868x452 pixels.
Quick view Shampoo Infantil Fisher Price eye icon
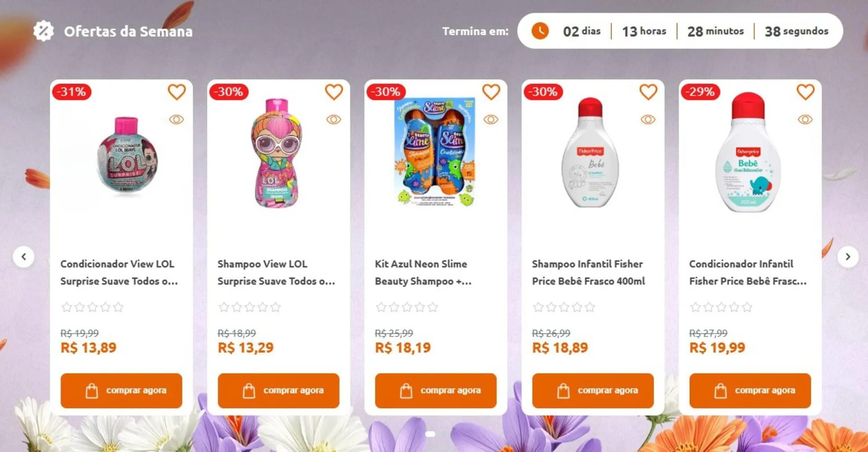tap(648, 119)
